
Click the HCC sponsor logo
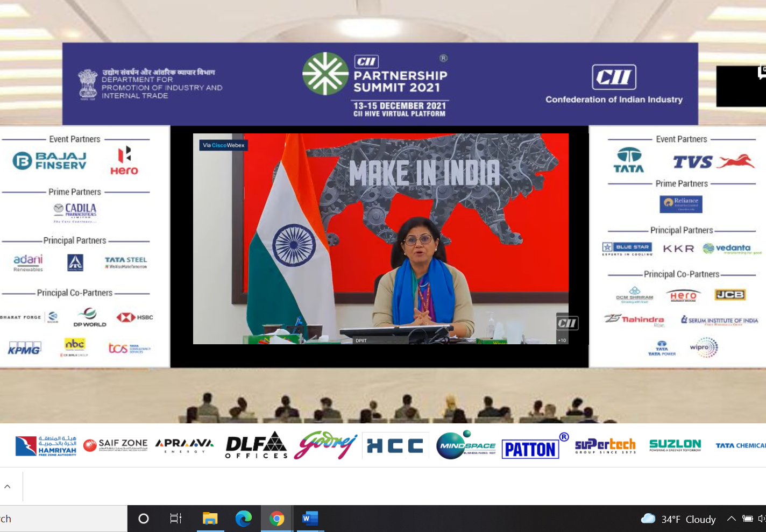395,446
